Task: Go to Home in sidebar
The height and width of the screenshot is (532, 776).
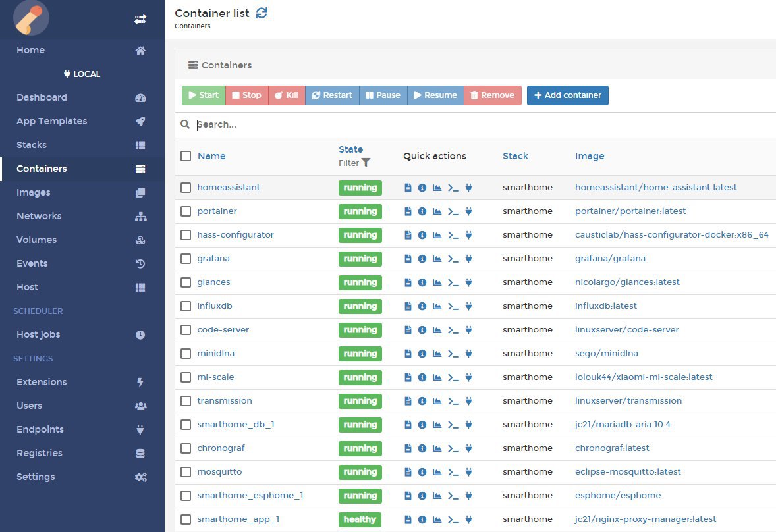Action: (82, 51)
